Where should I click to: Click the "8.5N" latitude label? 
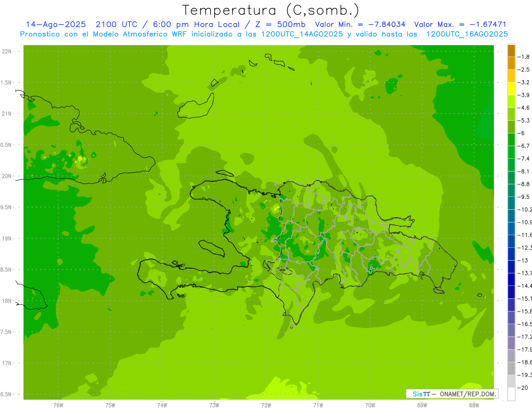[7, 270]
